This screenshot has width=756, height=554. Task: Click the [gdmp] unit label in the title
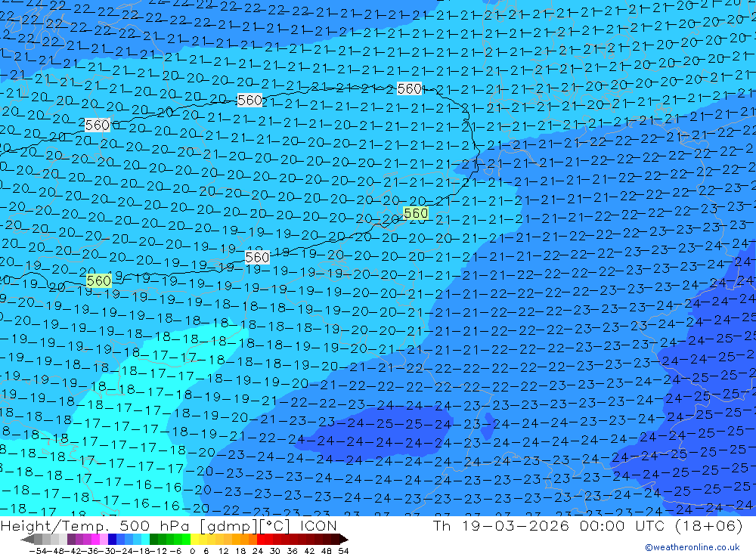click(x=228, y=526)
